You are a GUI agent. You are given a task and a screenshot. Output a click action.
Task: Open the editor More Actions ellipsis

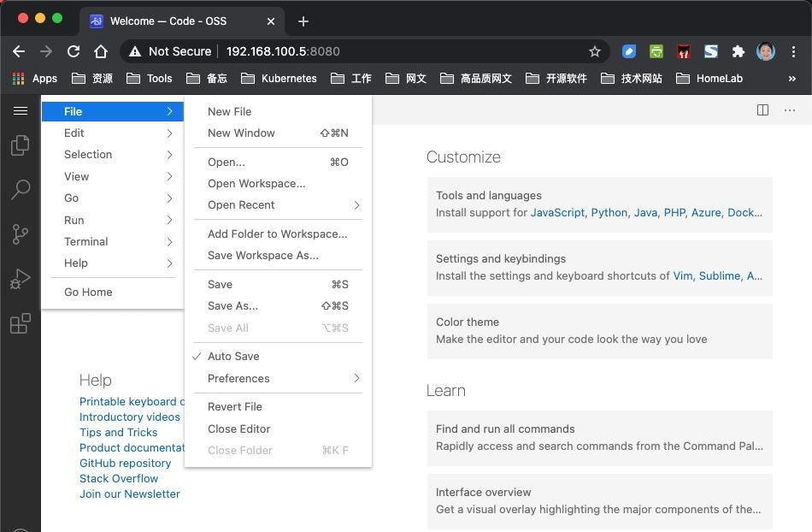[789, 109]
